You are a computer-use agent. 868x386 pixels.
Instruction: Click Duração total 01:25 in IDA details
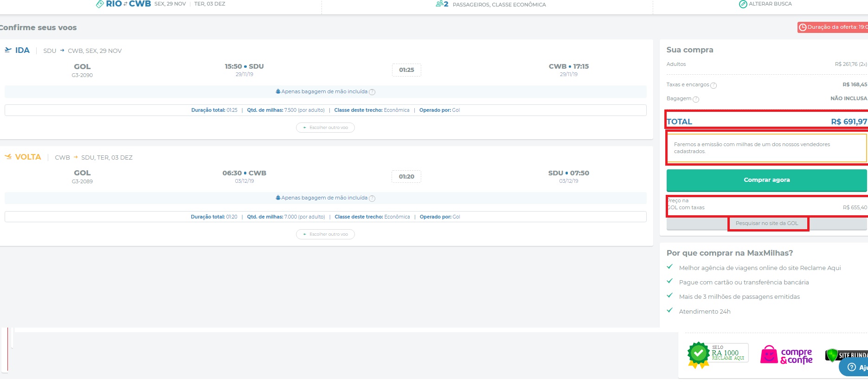214,110
